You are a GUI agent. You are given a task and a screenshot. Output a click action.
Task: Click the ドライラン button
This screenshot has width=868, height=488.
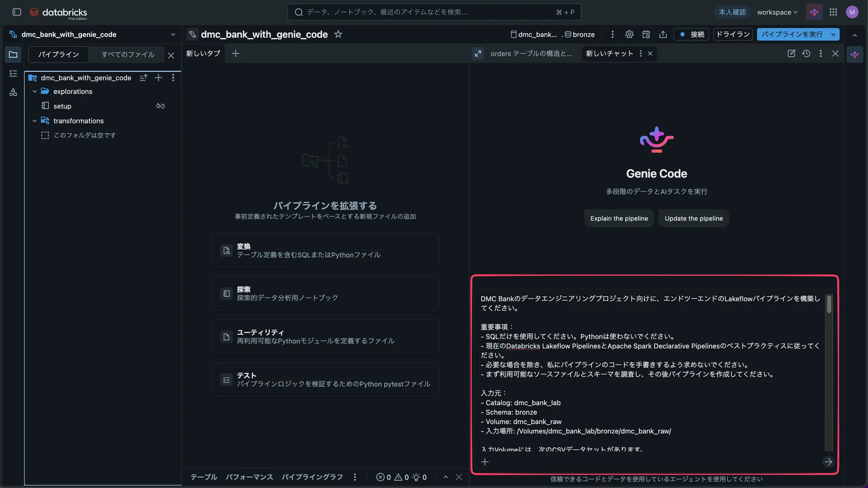click(733, 34)
